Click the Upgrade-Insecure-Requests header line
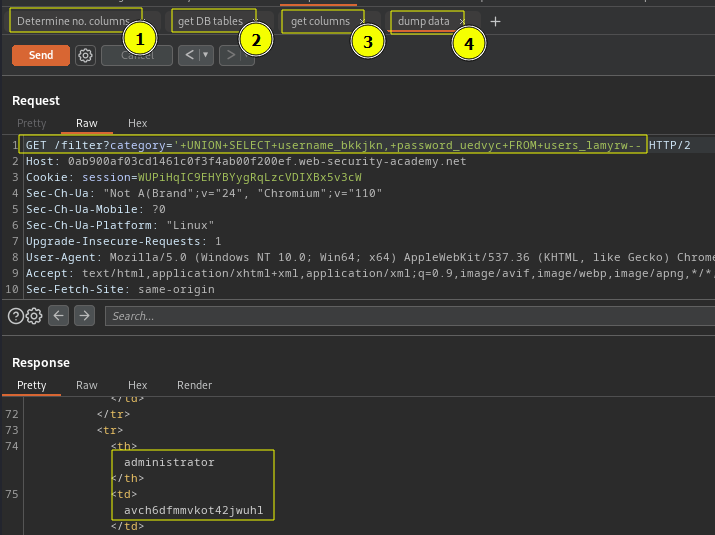Viewport: 715px width, 535px height. point(124,241)
